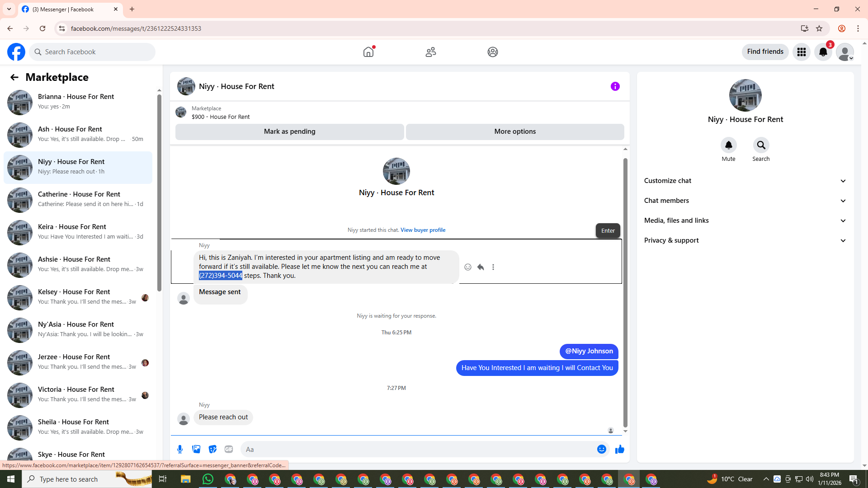Open Jerzee House For Rent chat
Screen dimensions: 868x488
(x=78, y=362)
